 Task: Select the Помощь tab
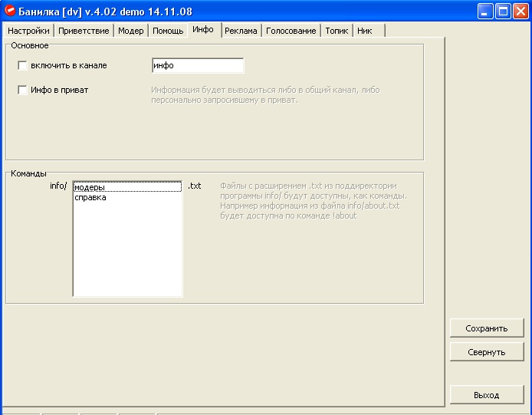pyautogui.click(x=167, y=31)
